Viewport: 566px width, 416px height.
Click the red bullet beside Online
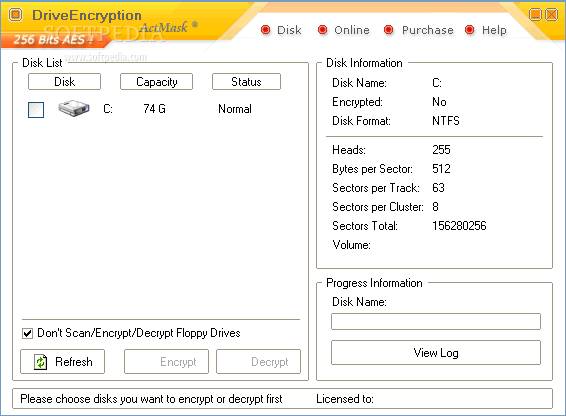pos(322,30)
